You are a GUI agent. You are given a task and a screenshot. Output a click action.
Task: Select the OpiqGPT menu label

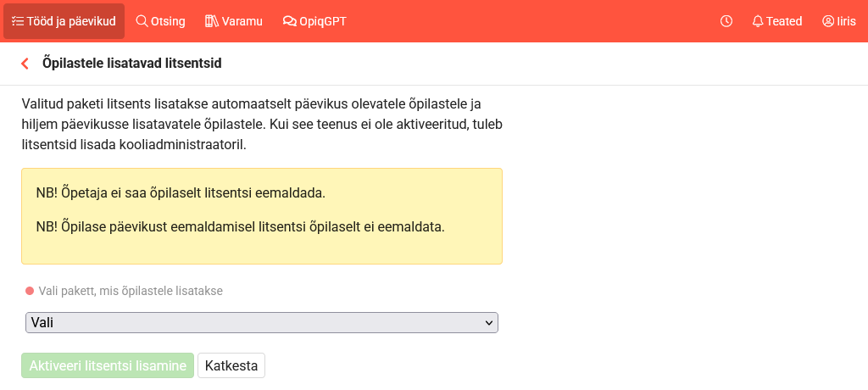323,21
